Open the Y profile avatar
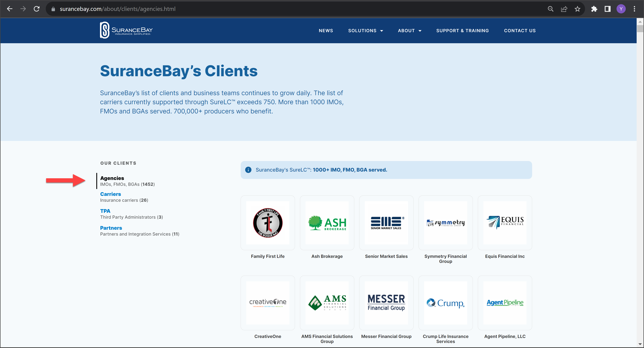The width and height of the screenshot is (644, 348). (621, 9)
